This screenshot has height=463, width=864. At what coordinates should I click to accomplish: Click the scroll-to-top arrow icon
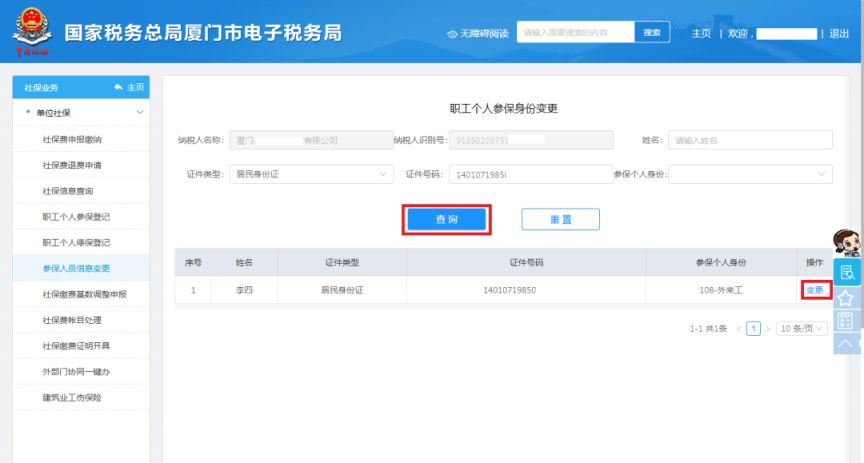(x=846, y=343)
